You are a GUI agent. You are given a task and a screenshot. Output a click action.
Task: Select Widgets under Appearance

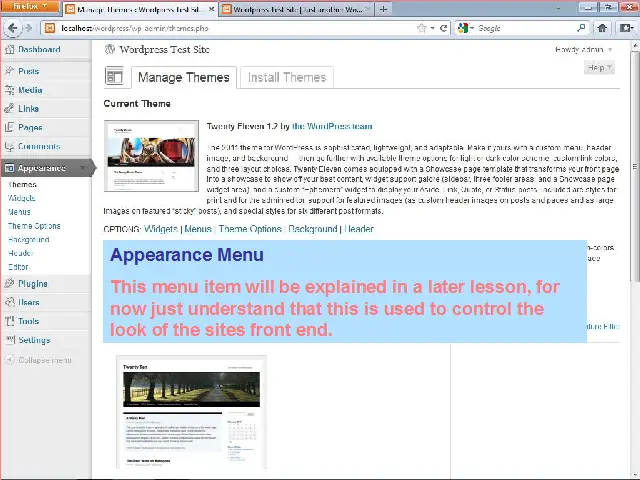pos(22,198)
